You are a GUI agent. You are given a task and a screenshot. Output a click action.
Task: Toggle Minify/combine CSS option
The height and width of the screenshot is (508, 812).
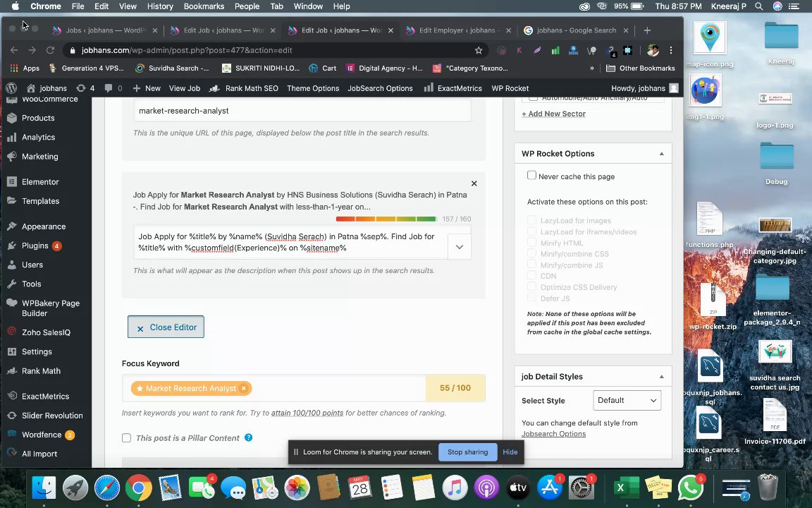pyautogui.click(x=532, y=253)
